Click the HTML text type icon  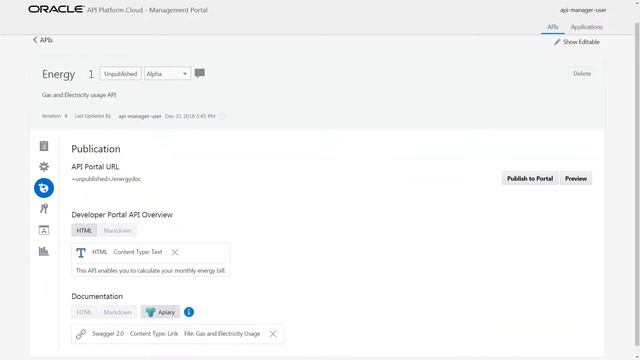click(x=81, y=253)
